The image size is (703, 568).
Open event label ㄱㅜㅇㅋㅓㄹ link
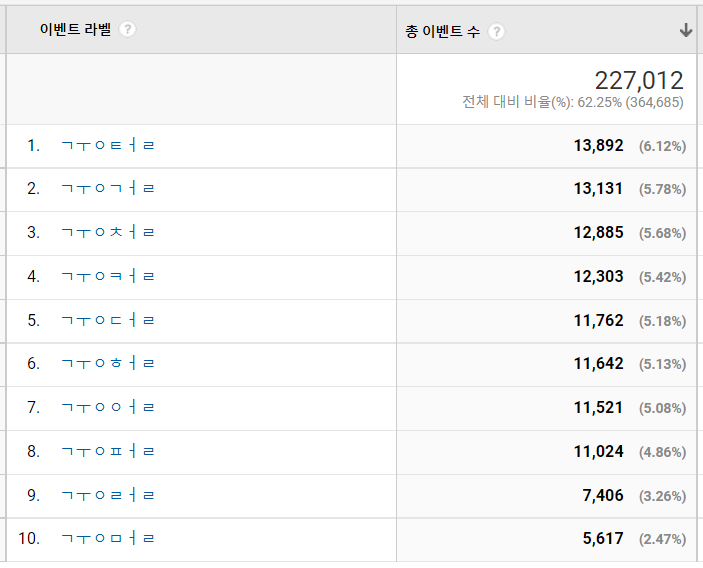(108, 276)
